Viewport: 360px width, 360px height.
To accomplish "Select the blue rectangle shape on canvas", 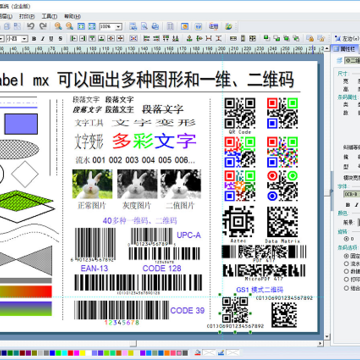I will coord(21,124).
